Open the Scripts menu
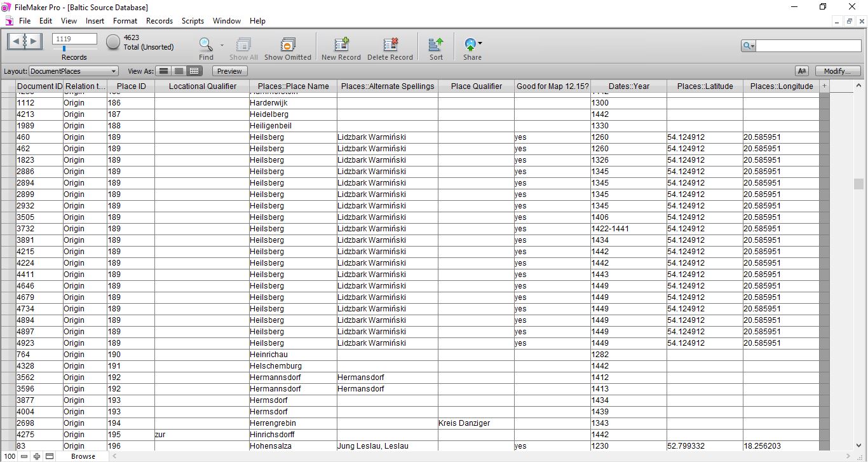 point(193,21)
